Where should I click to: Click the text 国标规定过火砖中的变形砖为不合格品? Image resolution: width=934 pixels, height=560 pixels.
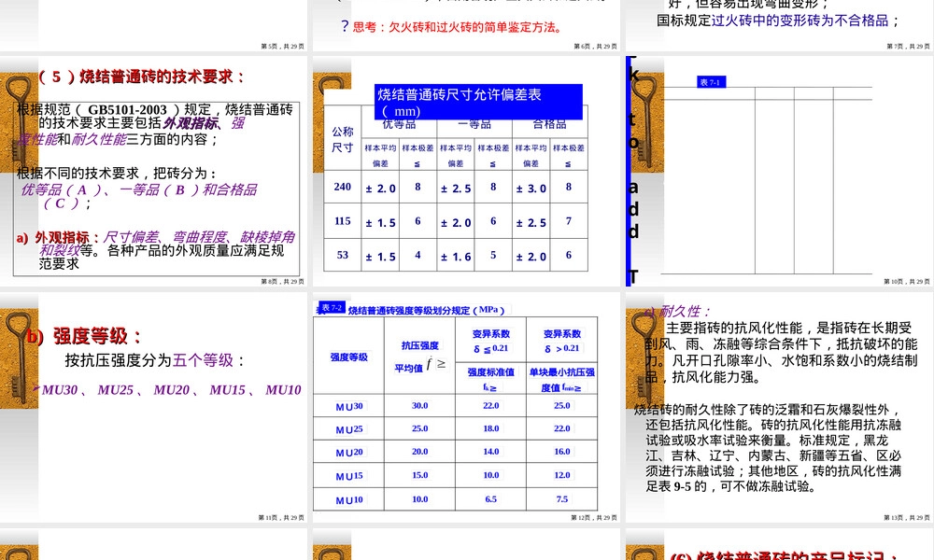(x=778, y=21)
